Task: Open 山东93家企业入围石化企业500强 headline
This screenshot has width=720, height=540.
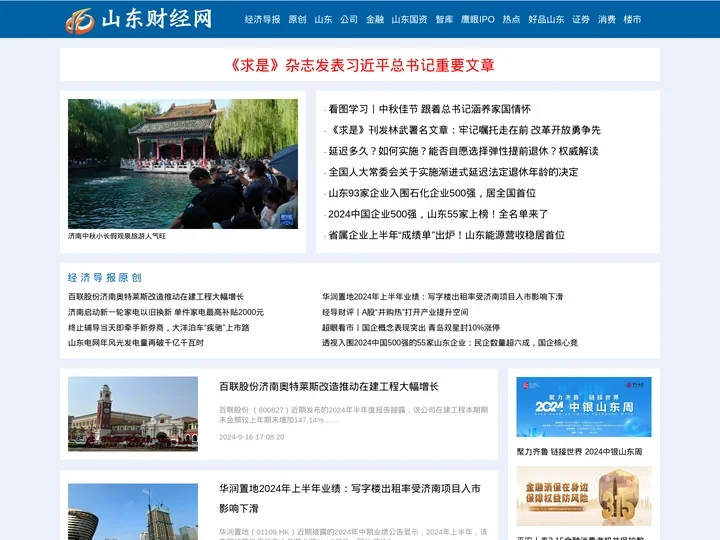Action: [432, 193]
